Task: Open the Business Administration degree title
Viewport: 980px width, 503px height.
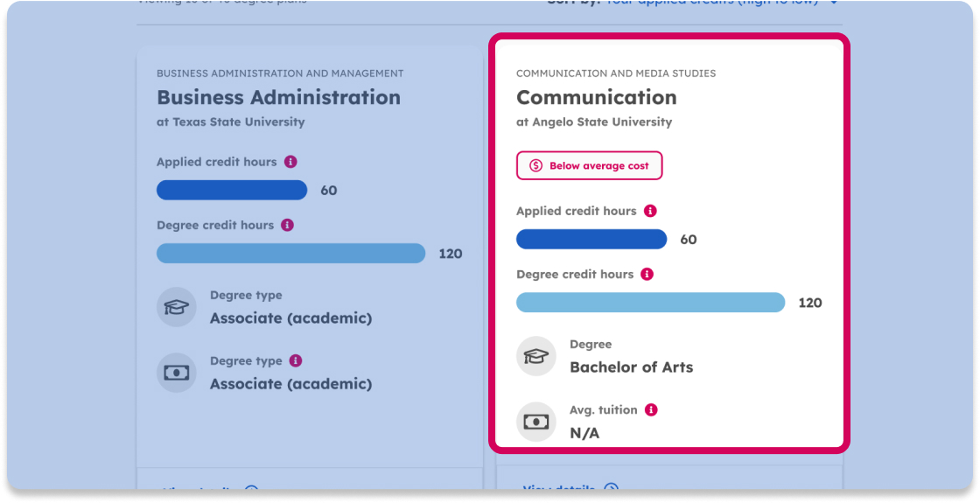Action: (278, 97)
